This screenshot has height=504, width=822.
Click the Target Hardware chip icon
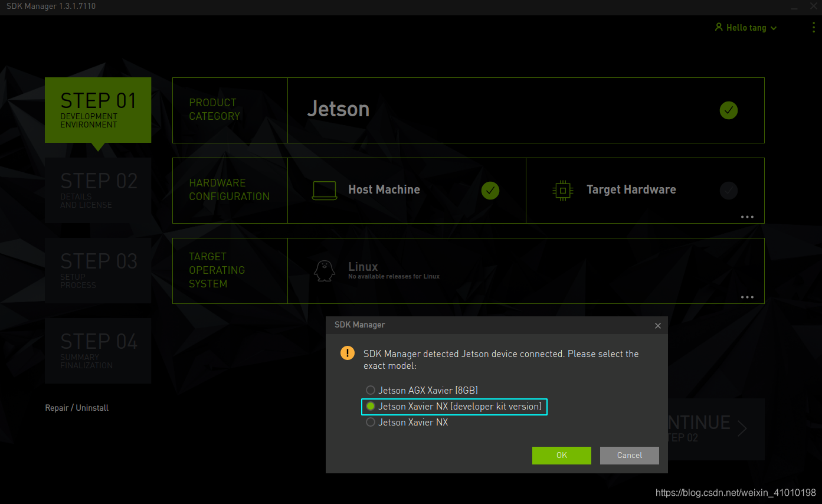563,190
